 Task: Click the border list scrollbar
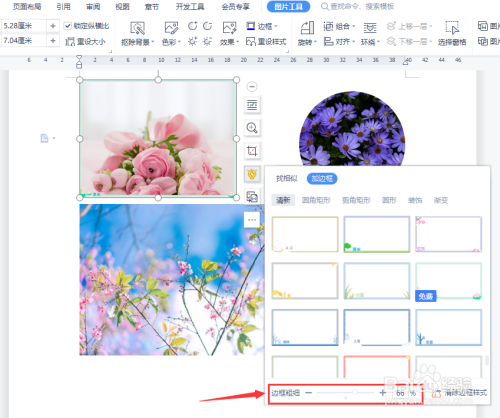(487, 361)
